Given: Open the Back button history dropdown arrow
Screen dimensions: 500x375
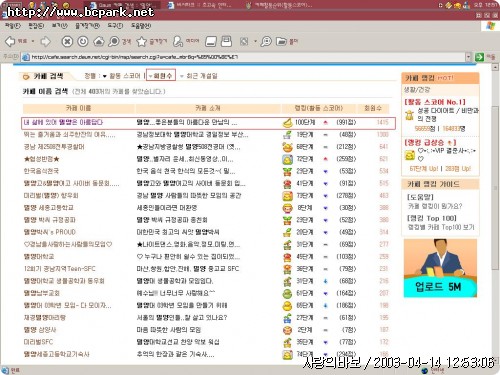Looking at the screenshot, I should [33, 41].
